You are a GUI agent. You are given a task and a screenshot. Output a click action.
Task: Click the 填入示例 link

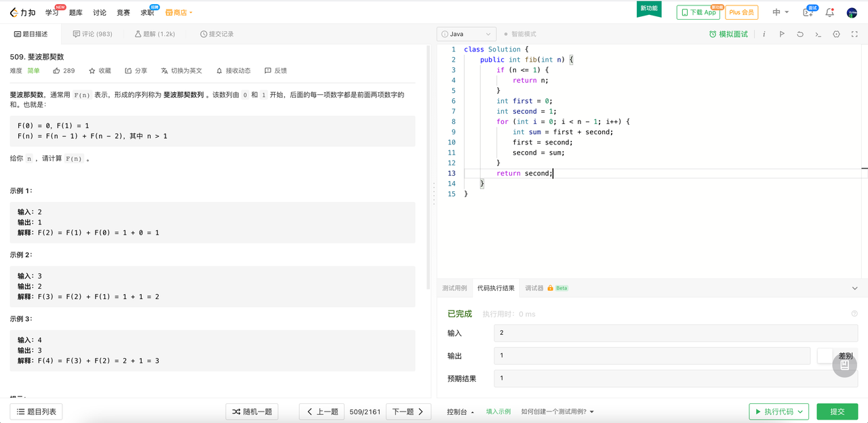pyautogui.click(x=498, y=411)
